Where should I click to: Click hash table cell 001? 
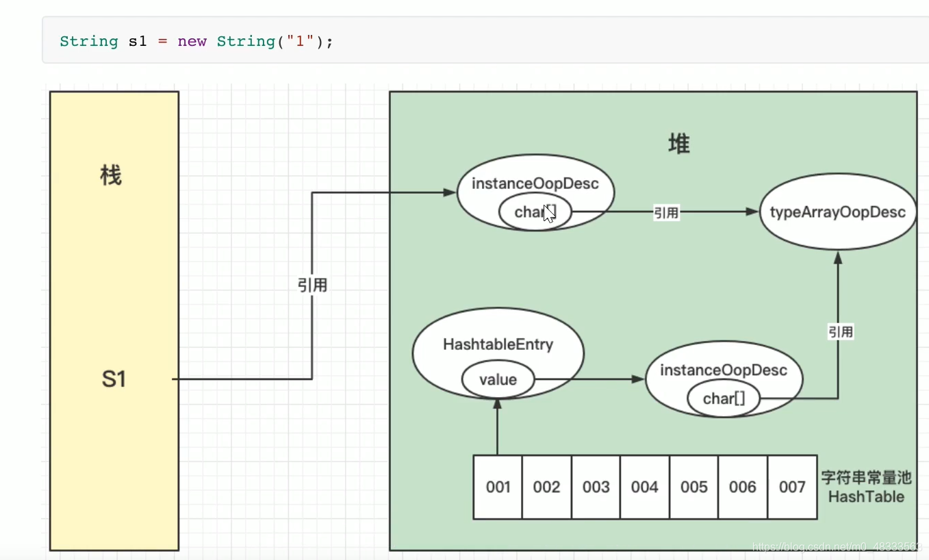point(498,487)
